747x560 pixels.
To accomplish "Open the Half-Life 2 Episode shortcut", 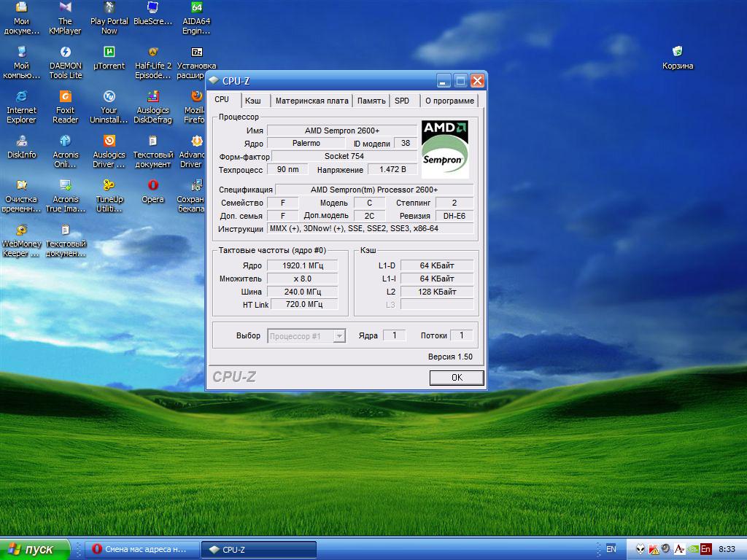I will tap(152, 52).
